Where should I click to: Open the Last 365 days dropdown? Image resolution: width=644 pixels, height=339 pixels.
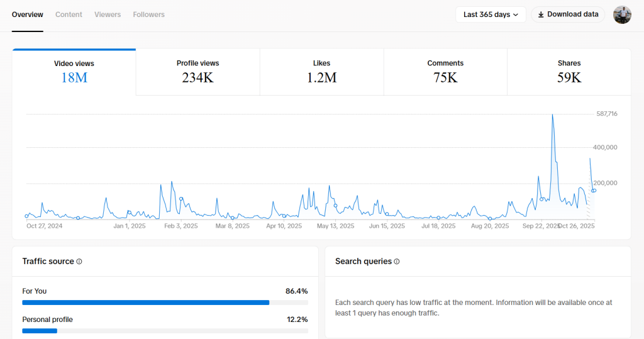(x=491, y=14)
